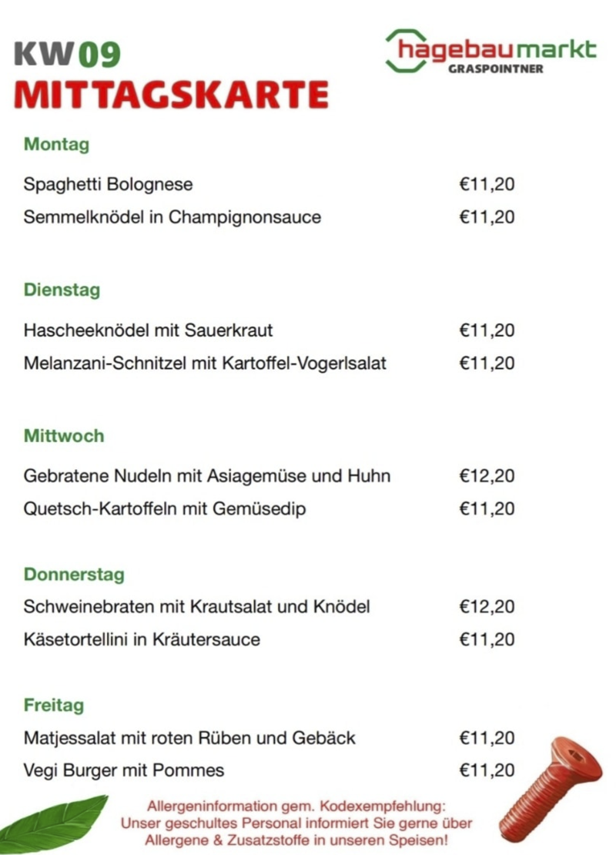The height and width of the screenshot is (855, 616).
Task: Select the Donnerstag day heading
Action: [x=74, y=575]
